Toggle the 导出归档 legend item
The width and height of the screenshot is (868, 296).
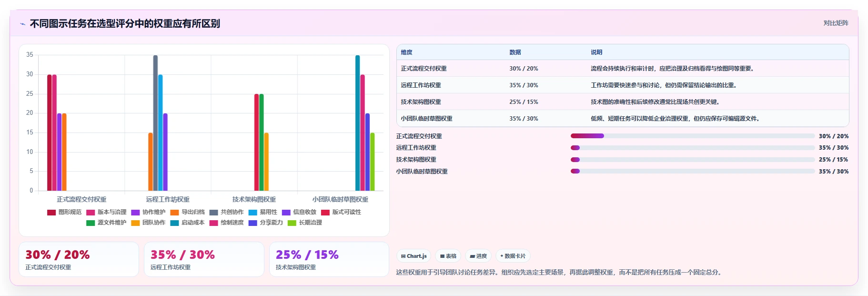(187, 212)
